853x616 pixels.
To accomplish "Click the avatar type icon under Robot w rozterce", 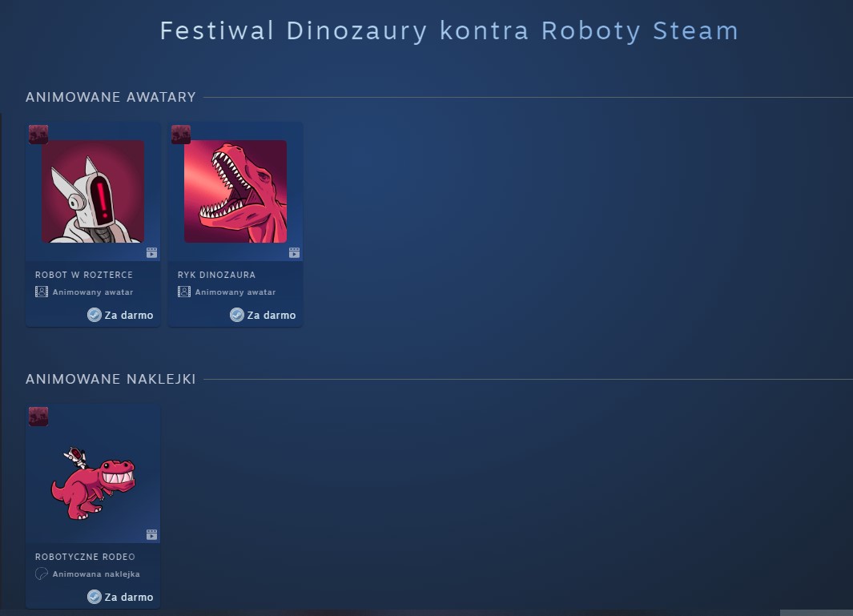I will [x=42, y=292].
